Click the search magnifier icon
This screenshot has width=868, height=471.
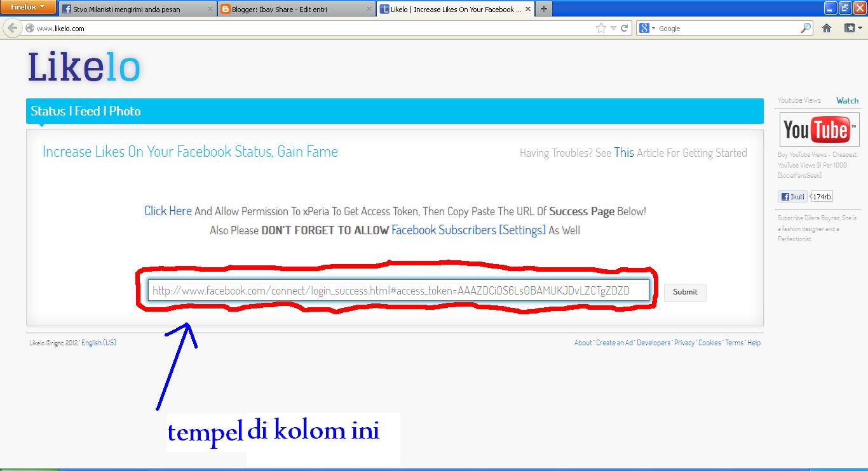coord(806,28)
